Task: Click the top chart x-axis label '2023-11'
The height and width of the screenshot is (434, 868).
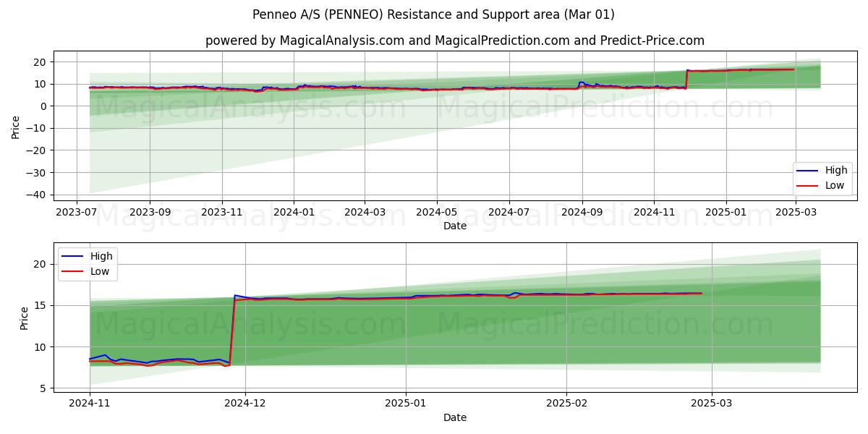Action: pos(221,213)
